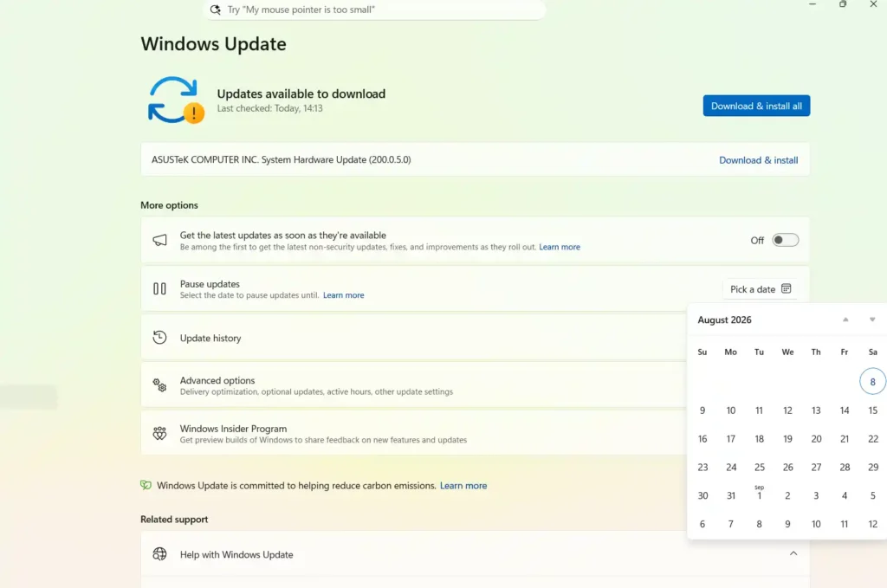Screen dimensions: 887x588
Task: Click the Pause updates label
Action: [210, 284]
